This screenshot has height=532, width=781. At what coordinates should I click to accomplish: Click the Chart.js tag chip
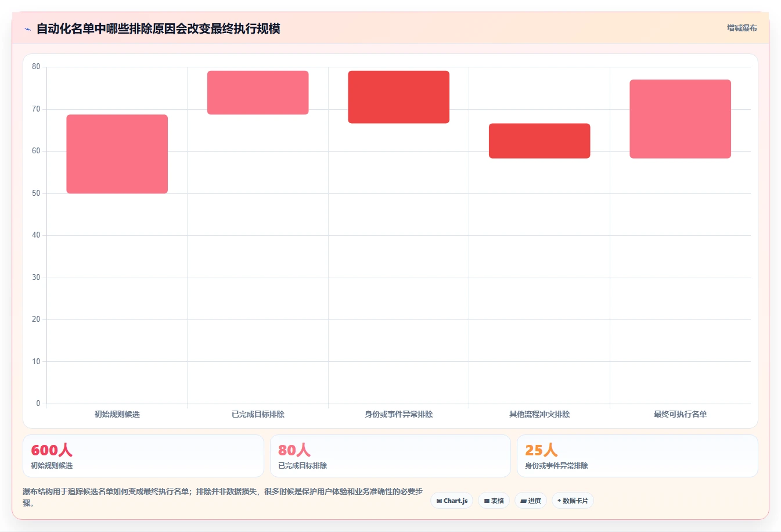pos(452,501)
